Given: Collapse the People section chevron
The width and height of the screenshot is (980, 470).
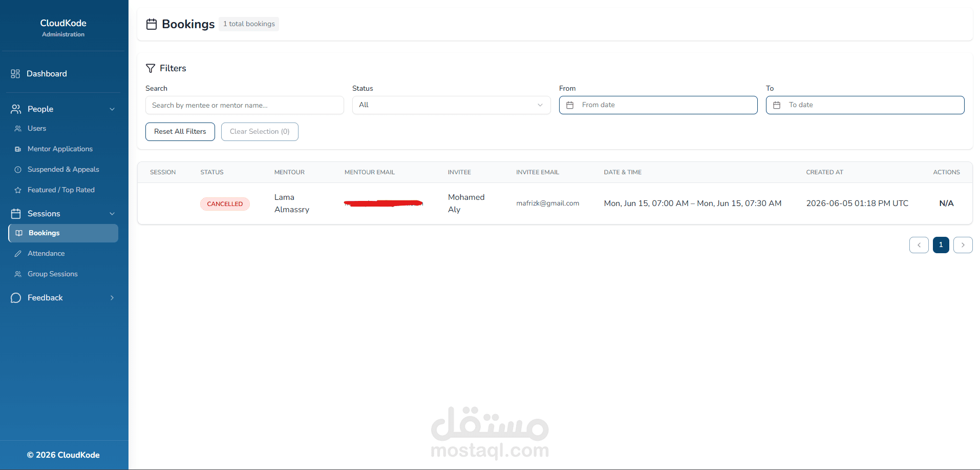Looking at the screenshot, I should [x=112, y=109].
